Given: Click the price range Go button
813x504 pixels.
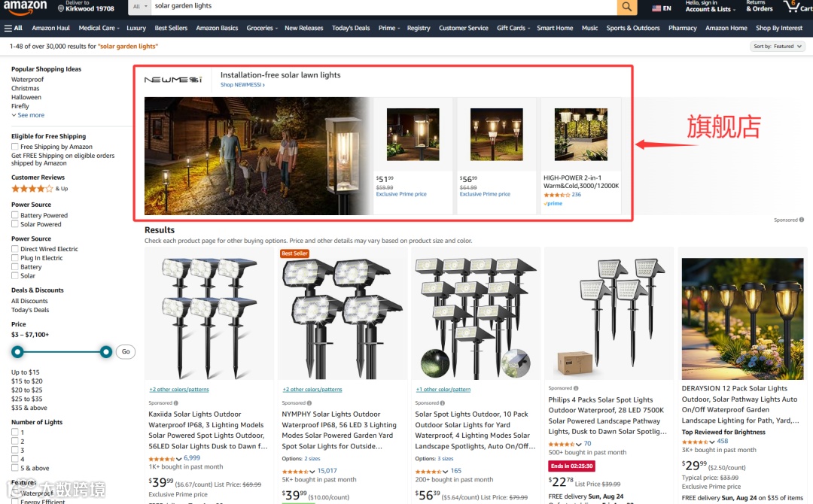Looking at the screenshot, I should point(126,352).
